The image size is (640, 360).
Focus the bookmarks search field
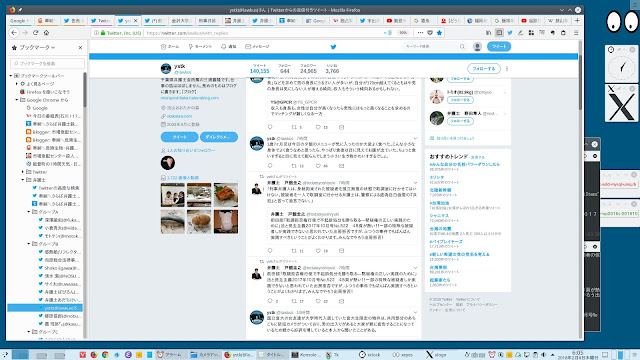click(x=47, y=64)
